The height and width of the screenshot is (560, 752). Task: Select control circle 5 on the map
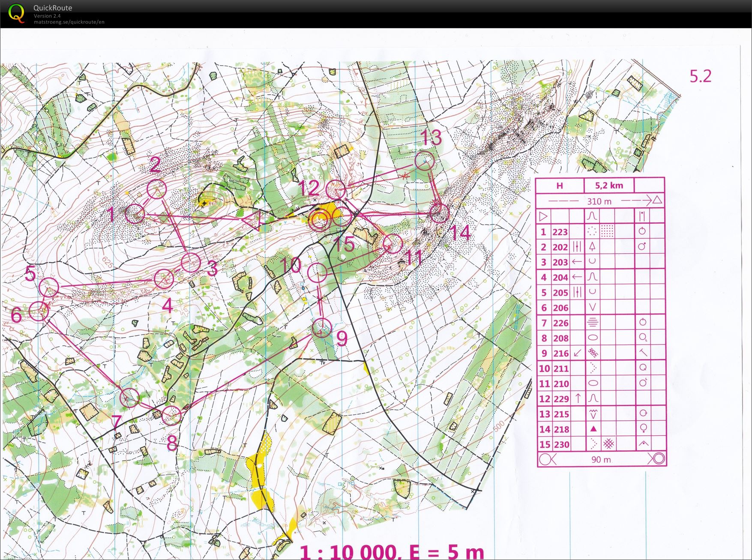(x=49, y=287)
